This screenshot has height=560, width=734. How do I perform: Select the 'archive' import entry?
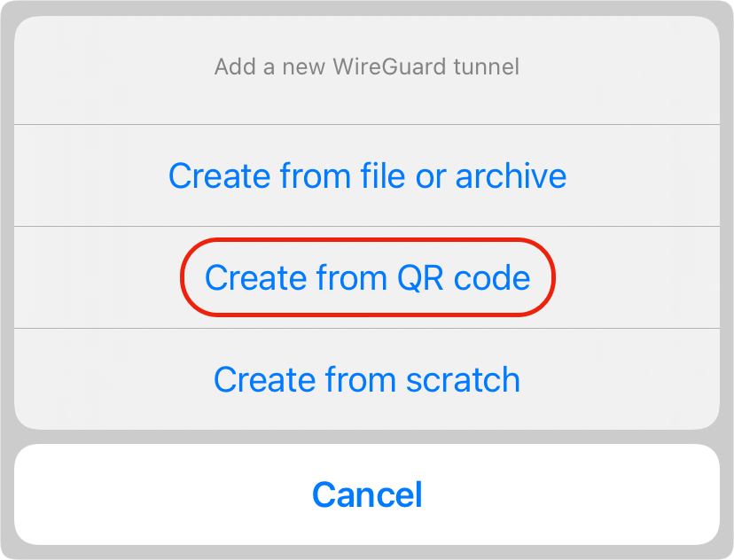367,175
